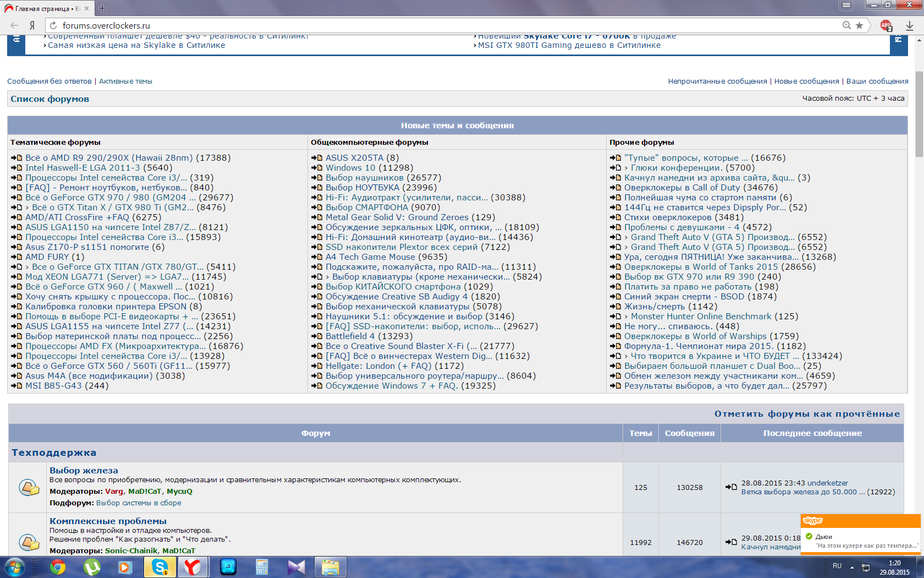Show hidden system tray icons

[x=852, y=567]
